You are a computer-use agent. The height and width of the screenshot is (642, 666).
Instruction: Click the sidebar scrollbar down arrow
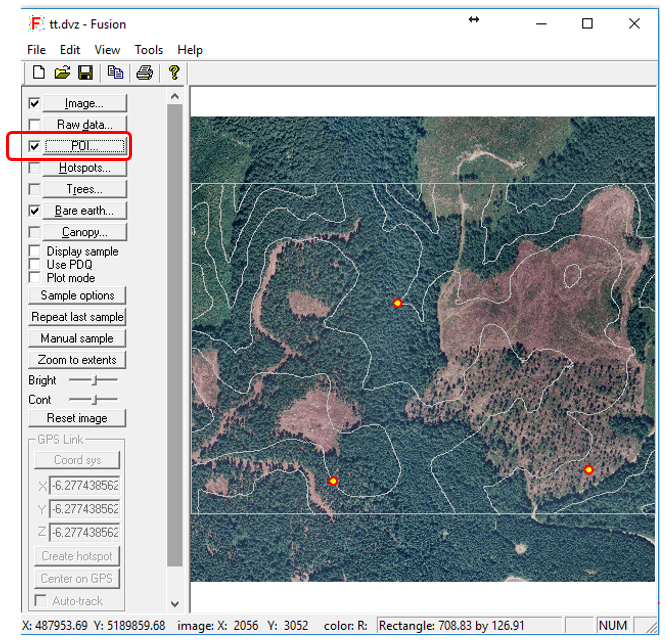tap(176, 605)
